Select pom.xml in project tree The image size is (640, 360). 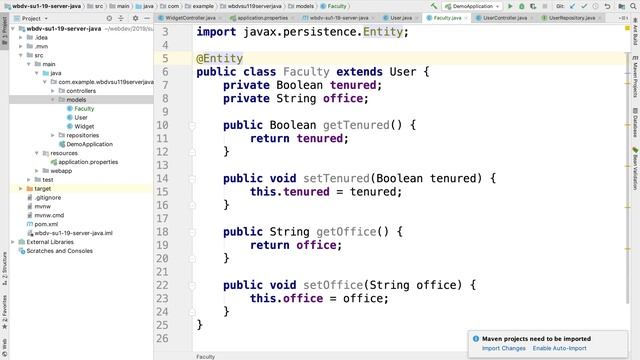pos(42,224)
